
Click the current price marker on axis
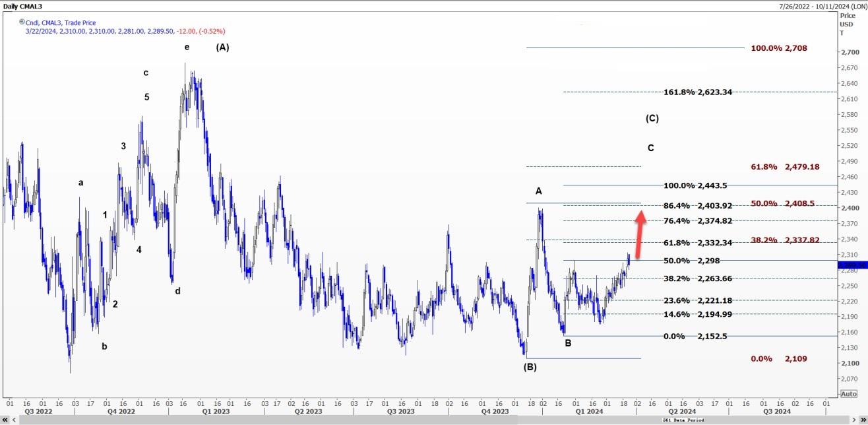click(848, 265)
